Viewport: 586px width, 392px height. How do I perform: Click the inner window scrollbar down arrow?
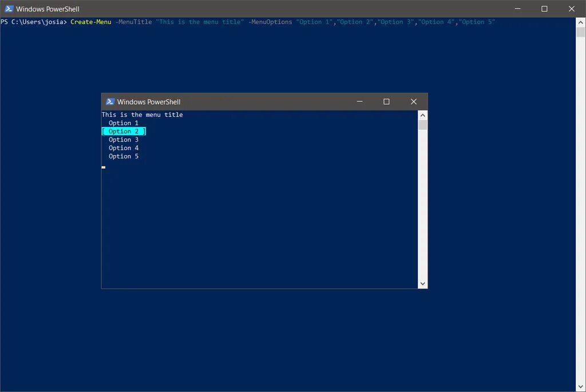[423, 284]
